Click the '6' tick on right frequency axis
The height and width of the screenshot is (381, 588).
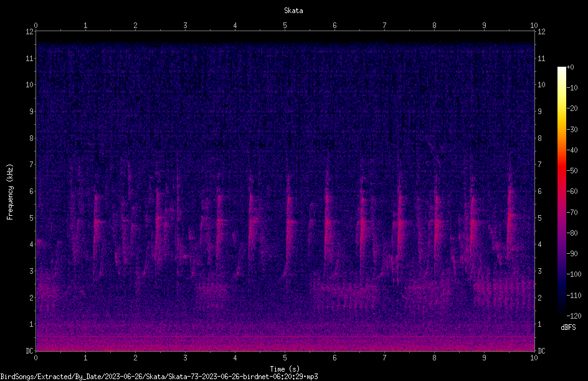point(539,191)
